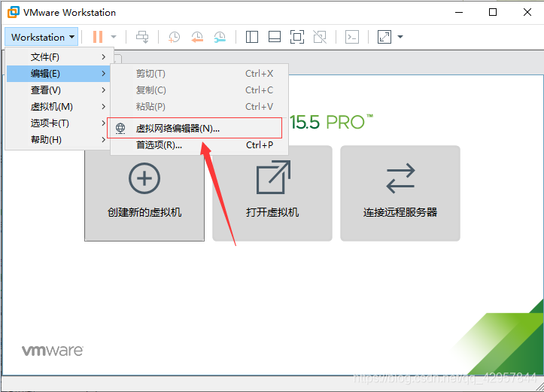This screenshot has width=544, height=392.
Task: Click the open-external square arrow icon
Action: point(273,178)
